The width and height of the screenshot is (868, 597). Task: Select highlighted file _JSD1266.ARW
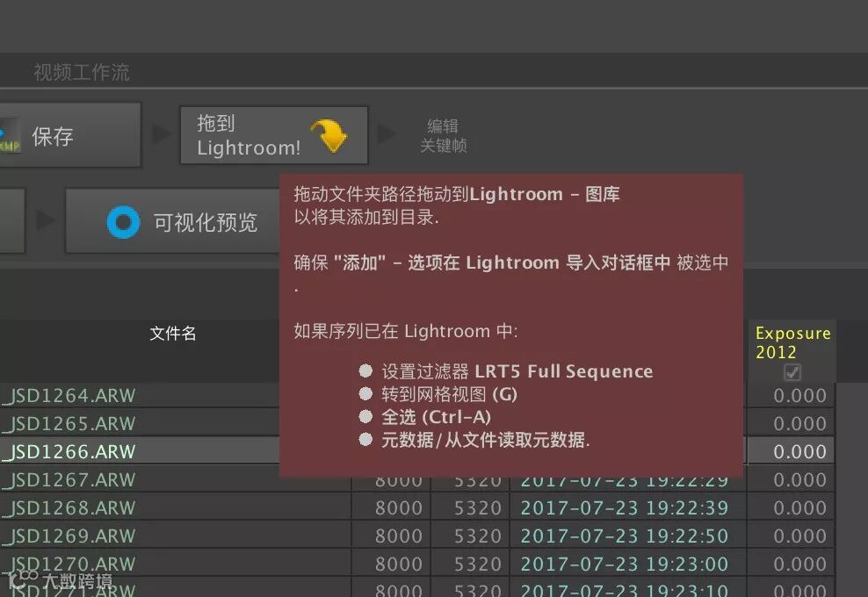click(69, 452)
